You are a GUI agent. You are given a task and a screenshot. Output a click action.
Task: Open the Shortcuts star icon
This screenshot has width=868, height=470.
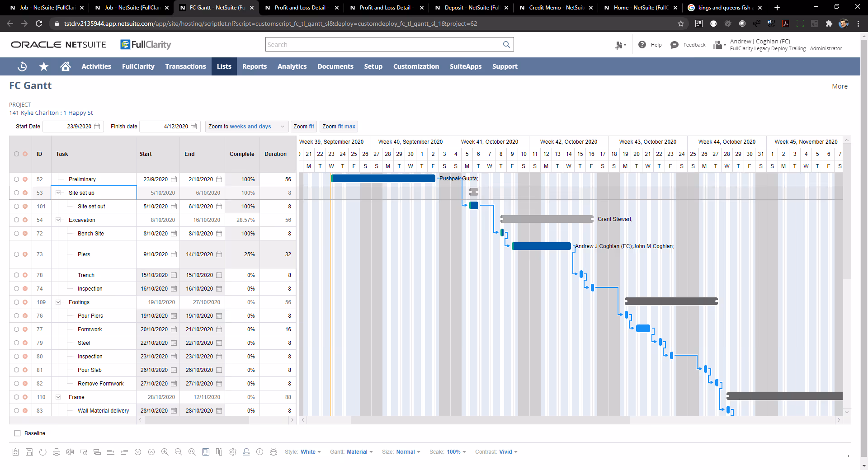pos(44,66)
